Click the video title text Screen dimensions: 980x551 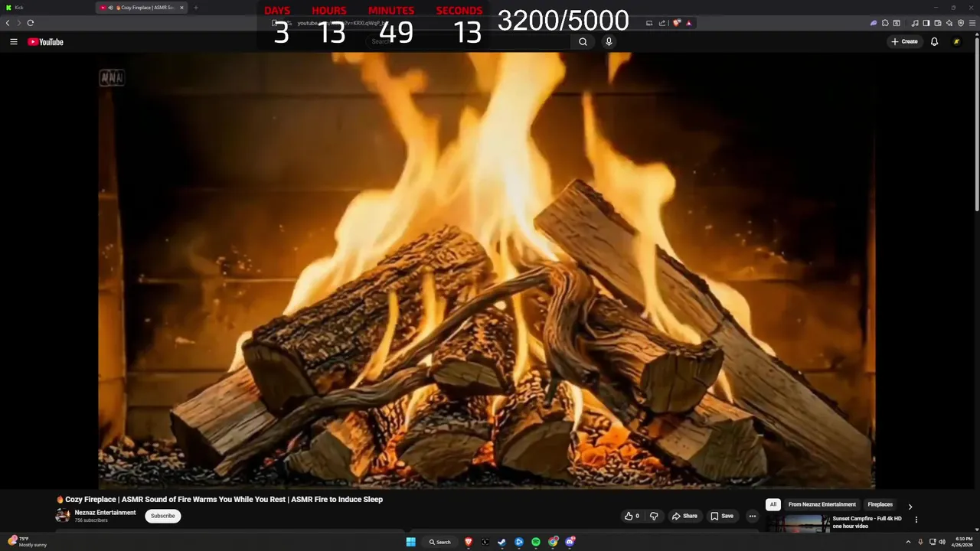(x=220, y=499)
